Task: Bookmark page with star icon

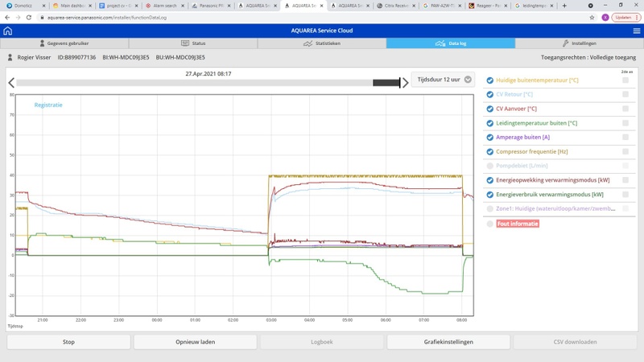Action: 592,17
